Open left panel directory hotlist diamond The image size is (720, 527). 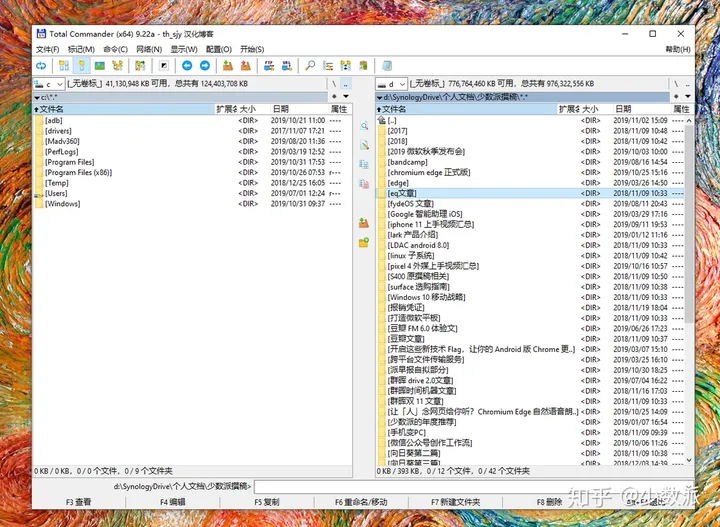coord(334,96)
